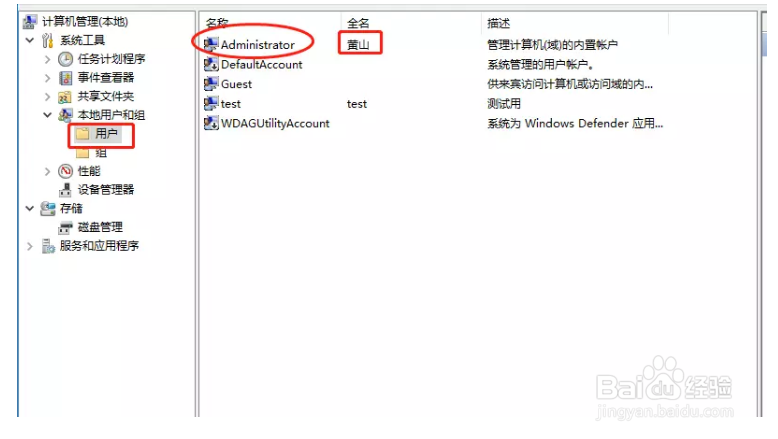The image size is (778, 439).
Task: Select the WDAGUtilityAccount user icon
Action: coord(211,123)
